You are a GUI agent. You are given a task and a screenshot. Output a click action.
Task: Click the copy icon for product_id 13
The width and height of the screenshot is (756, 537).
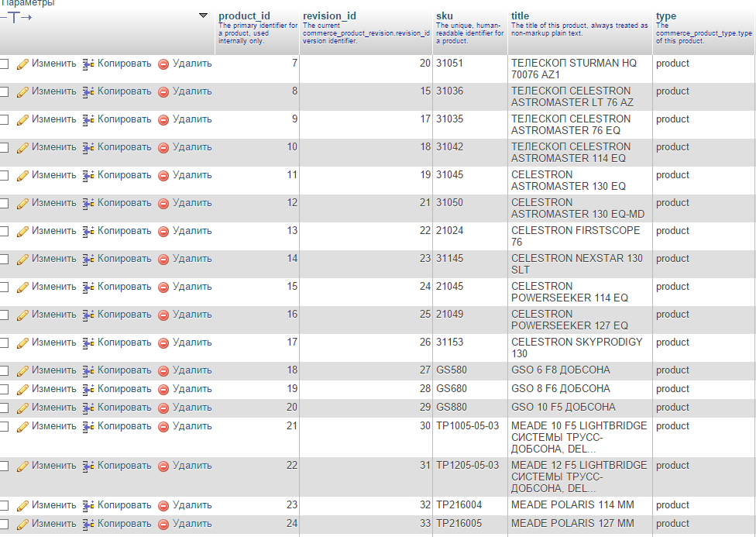88,232
